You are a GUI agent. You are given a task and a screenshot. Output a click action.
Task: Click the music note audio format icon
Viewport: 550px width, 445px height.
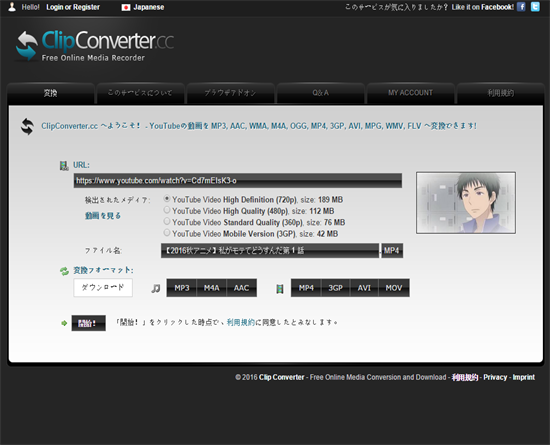pyautogui.click(x=155, y=288)
